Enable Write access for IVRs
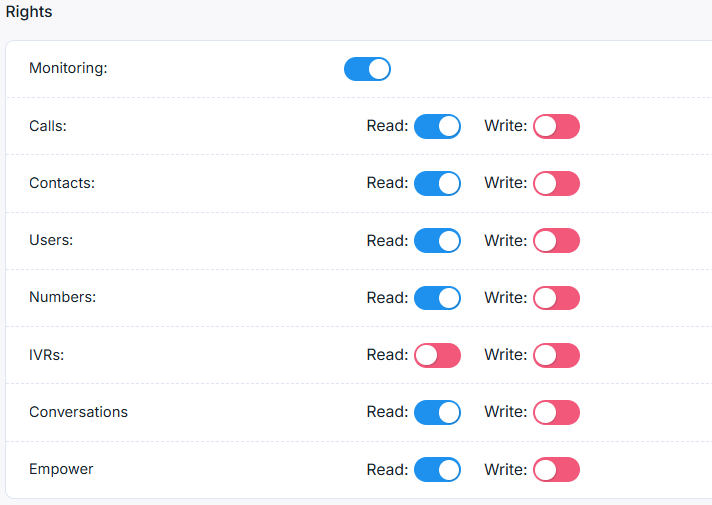 pos(556,354)
